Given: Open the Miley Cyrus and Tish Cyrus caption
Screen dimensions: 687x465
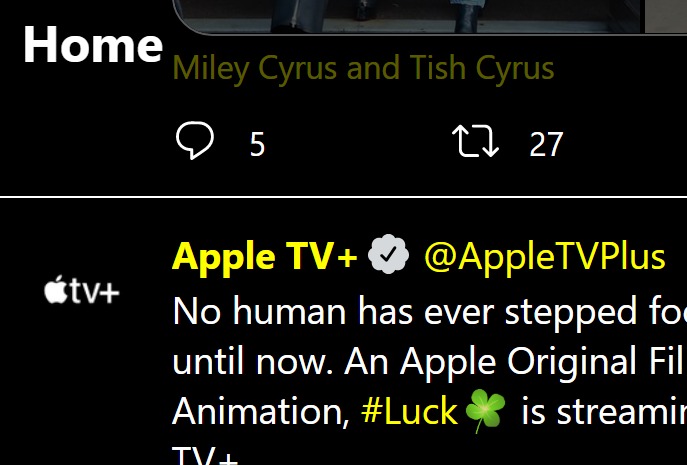Looking at the screenshot, I should point(363,69).
